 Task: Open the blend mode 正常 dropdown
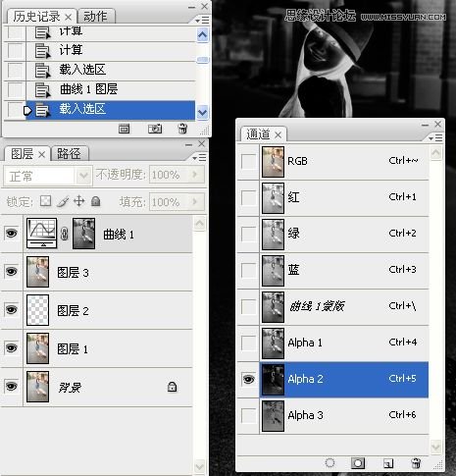click(47, 176)
